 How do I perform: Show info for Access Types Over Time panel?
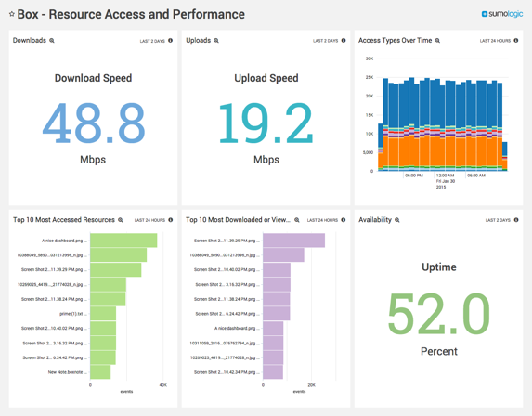tap(515, 40)
